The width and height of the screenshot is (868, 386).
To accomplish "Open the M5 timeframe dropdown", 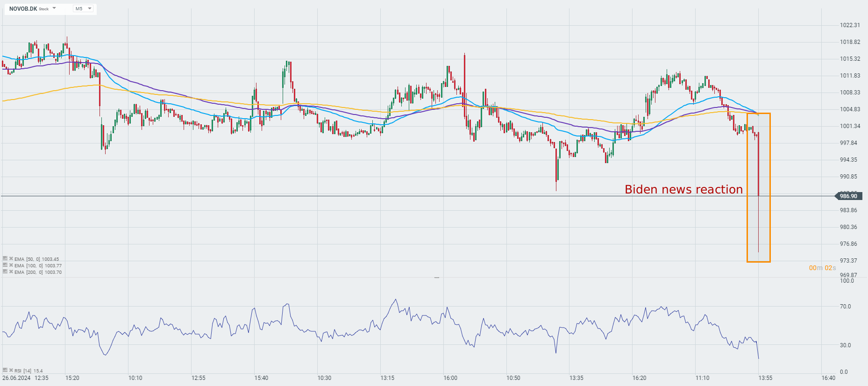I will (x=84, y=8).
